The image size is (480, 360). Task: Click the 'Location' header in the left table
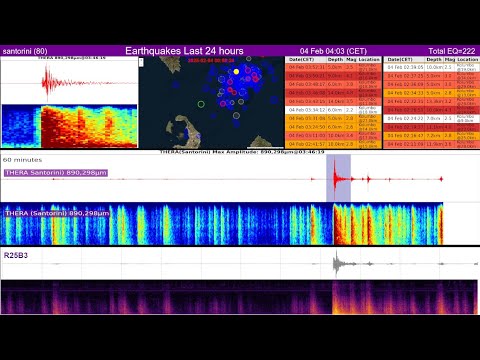point(369,59)
